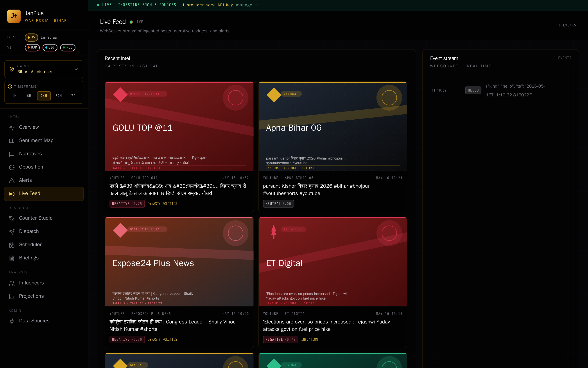Select the 1H timeframe
This screenshot has width=588, height=368.
coord(14,96)
